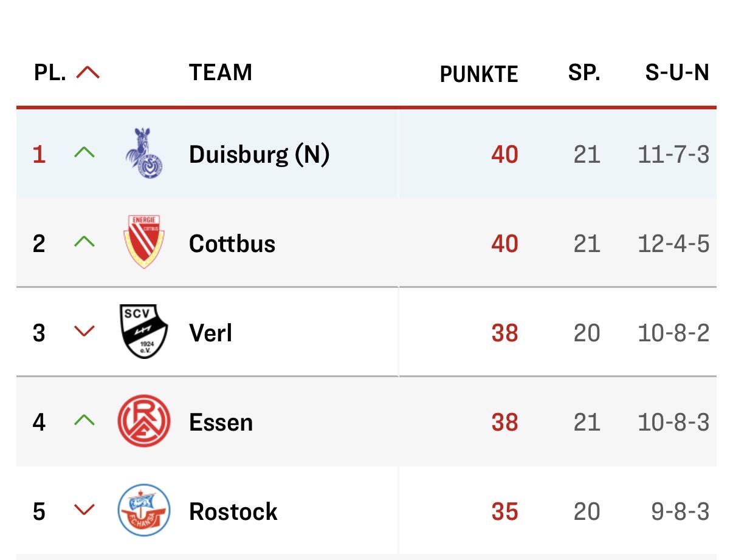Click the SC Verl black-and-white crest

click(143, 332)
